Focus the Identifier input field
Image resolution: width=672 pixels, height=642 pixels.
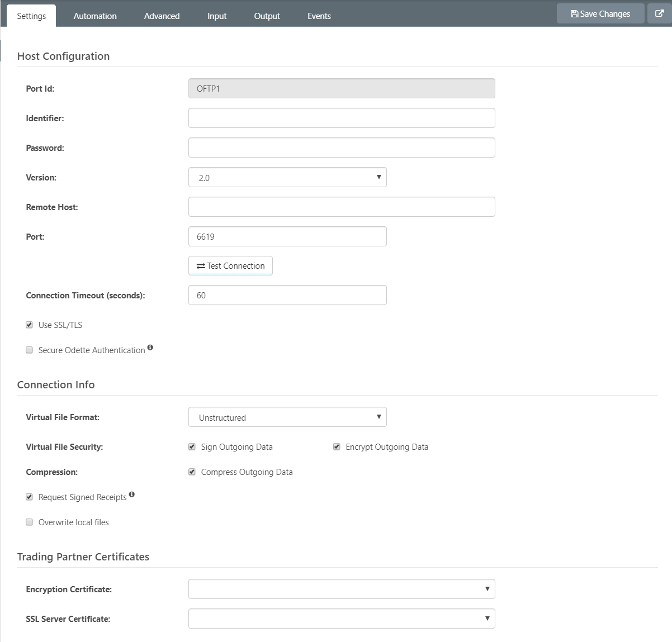coord(342,118)
